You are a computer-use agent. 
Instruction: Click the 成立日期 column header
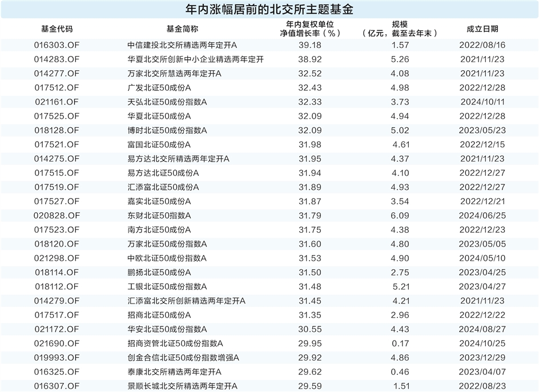[482, 29]
